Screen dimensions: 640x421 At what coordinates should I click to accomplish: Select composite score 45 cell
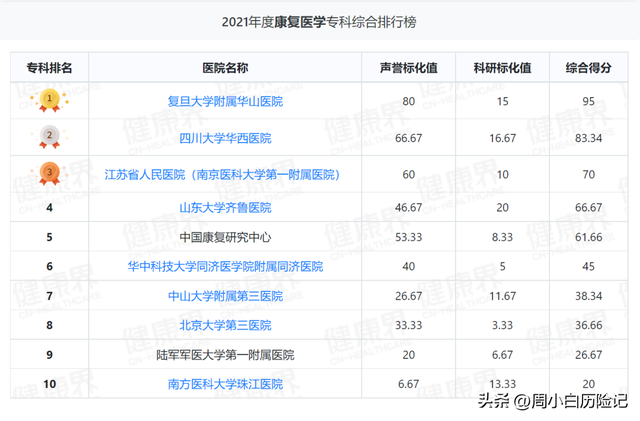click(588, 266)
